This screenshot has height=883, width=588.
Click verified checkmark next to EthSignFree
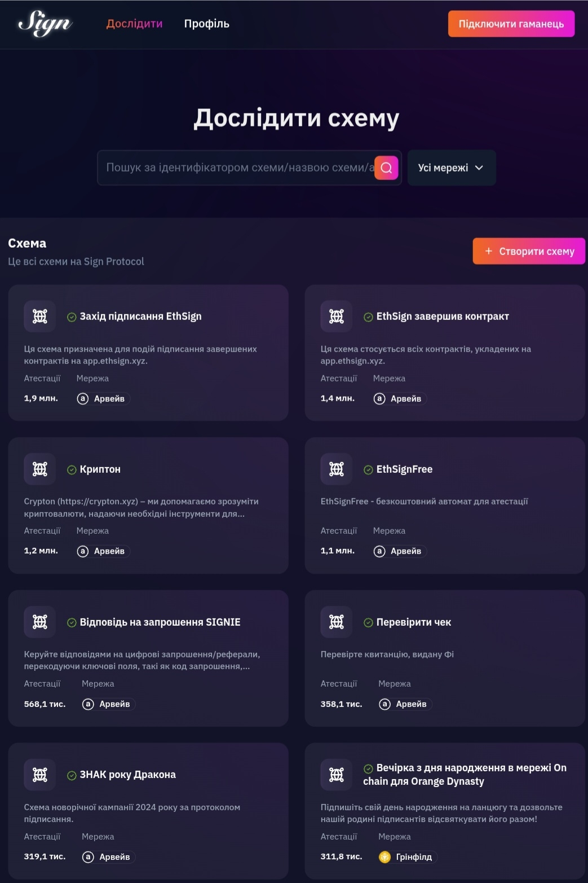click(x=368, y=470)
